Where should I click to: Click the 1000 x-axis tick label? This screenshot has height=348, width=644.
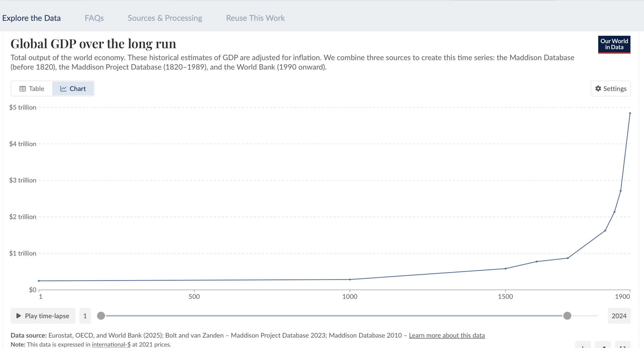pos(350,297)
